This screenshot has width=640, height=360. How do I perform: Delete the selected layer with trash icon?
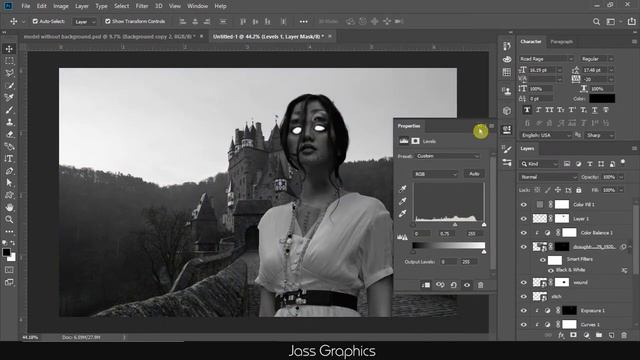point(624,335)
